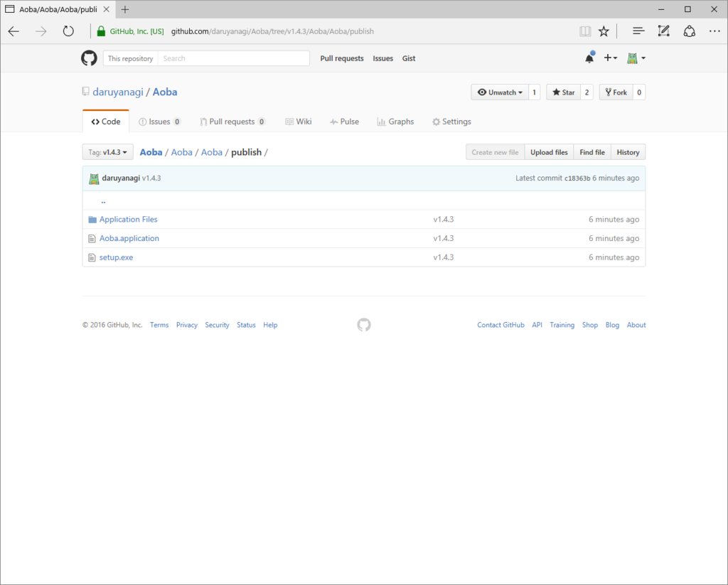Open the Contact GitHub footer link

(500, 325)
